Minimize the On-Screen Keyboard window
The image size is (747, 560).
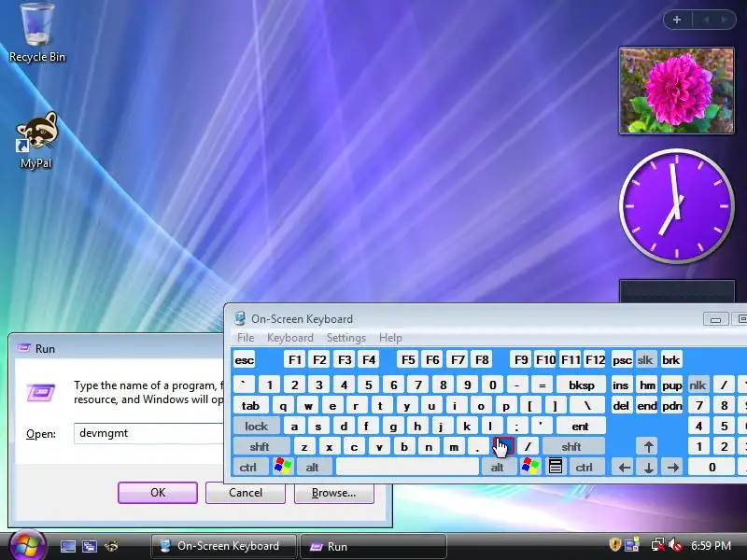point(715,319)
